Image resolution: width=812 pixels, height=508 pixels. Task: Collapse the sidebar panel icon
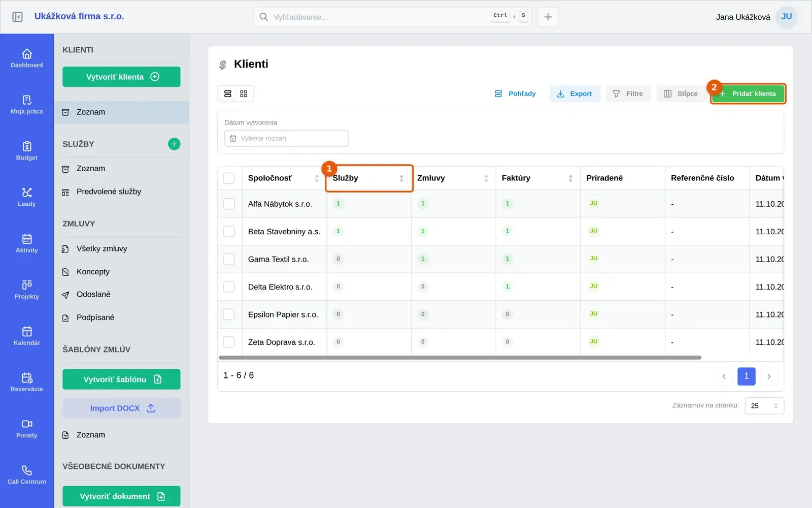pyautogui.click(x=17, y=17)
